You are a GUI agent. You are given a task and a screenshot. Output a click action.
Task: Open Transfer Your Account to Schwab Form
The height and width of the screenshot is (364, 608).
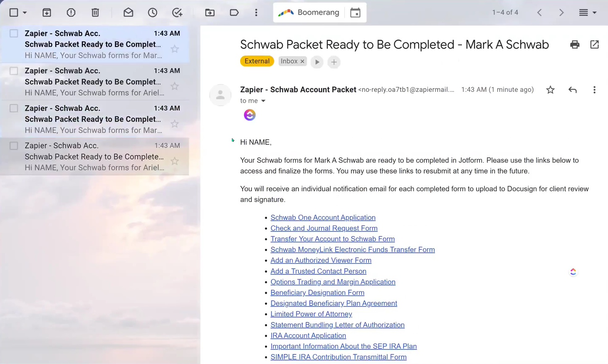tap(333, 239)
